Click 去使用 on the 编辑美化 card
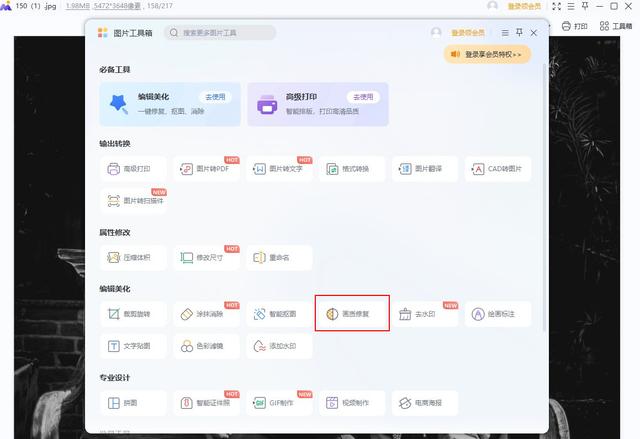The width and height of the screenshot is (640, 439). (215, 97)
